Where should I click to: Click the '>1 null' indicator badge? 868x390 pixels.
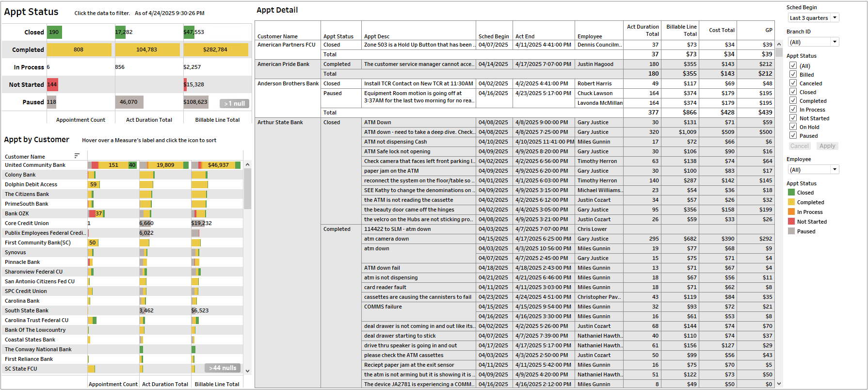click(235, 103)
